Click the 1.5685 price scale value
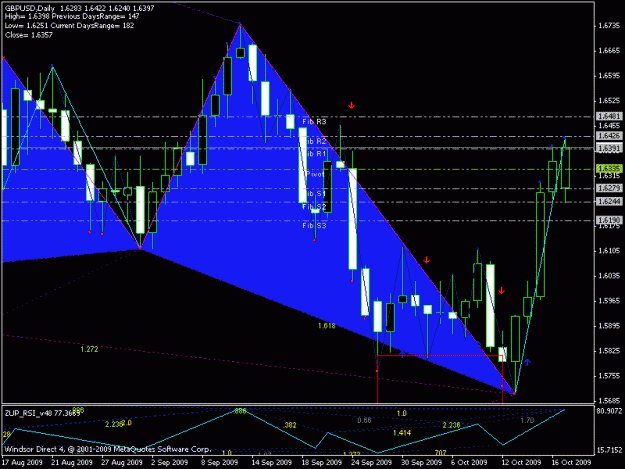 [x=609, y=401]
